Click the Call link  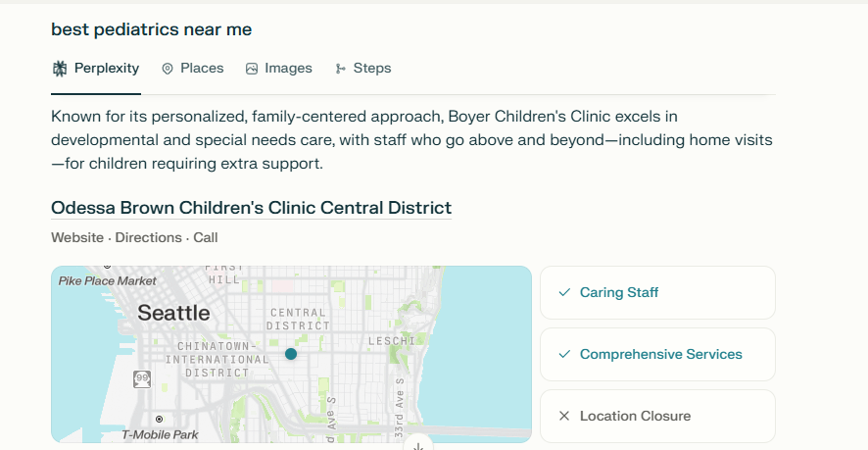coord(206,238)
